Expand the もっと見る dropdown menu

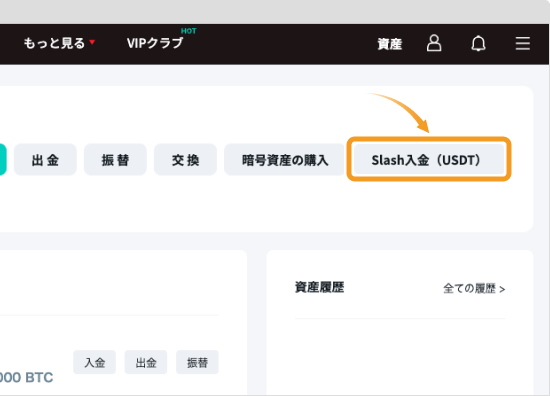(59, 43)
